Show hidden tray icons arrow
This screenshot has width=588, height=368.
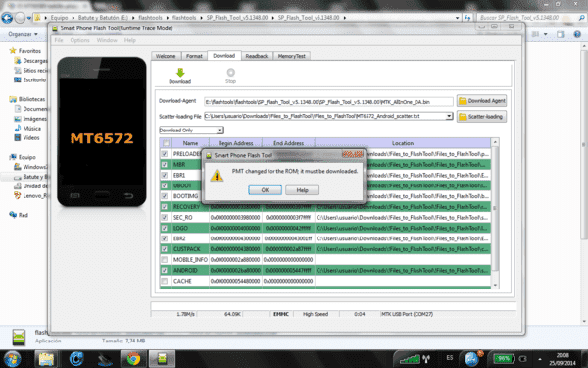pos(540,359)
